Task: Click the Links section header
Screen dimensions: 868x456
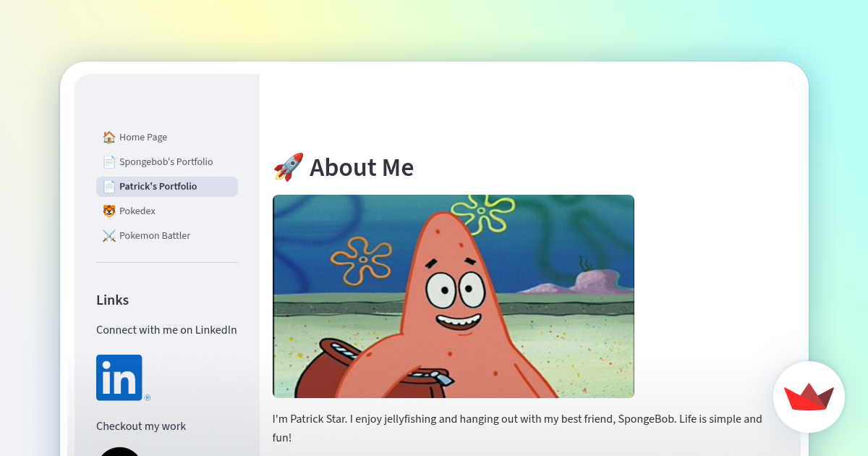Action: click(112, 300)
